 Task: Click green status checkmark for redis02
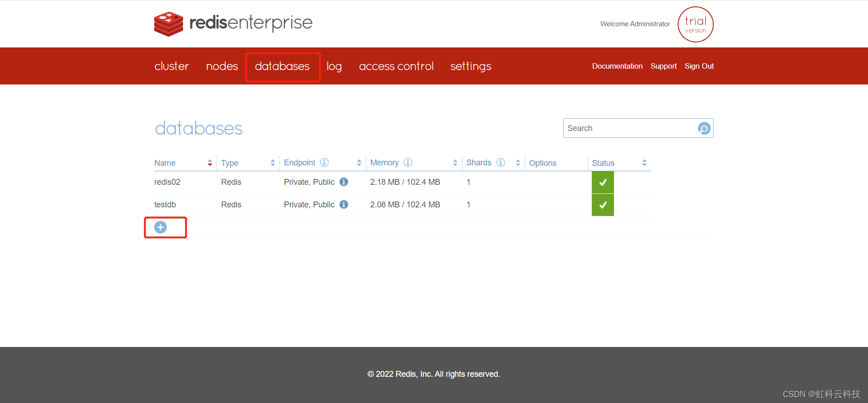tap(603, 183)
